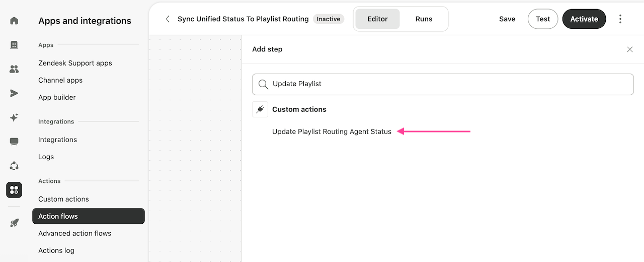Open Advanced action flows

pos(74,233)
